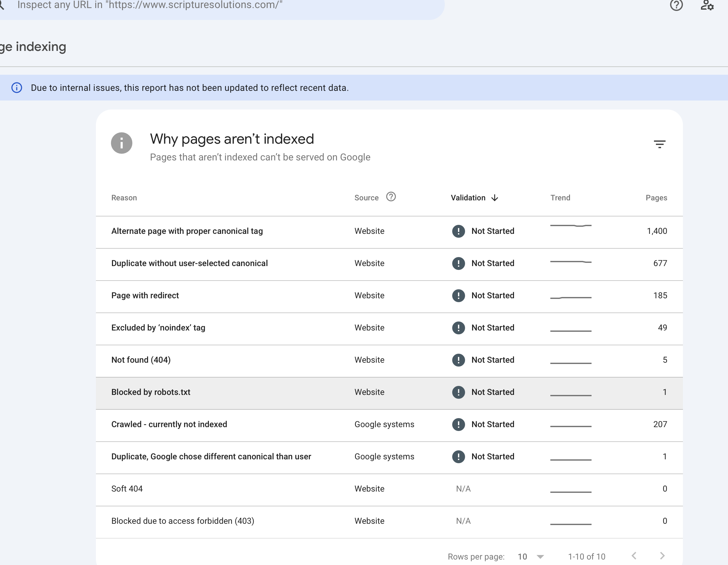Click the next page arrow

pos(662,556)
